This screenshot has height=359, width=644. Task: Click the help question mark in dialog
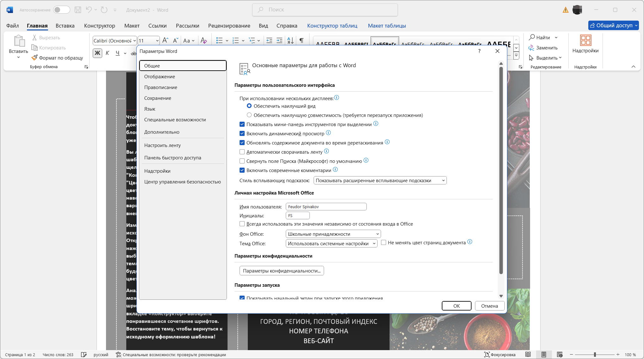pyautogui.click(x=479, y=51)
